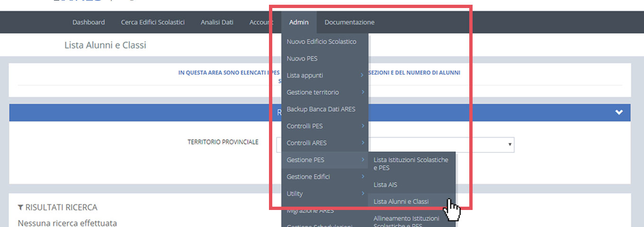Click the Nessuna ricerca effettuata text
This screenshot has height=227, width=644.
click(67, 223)
